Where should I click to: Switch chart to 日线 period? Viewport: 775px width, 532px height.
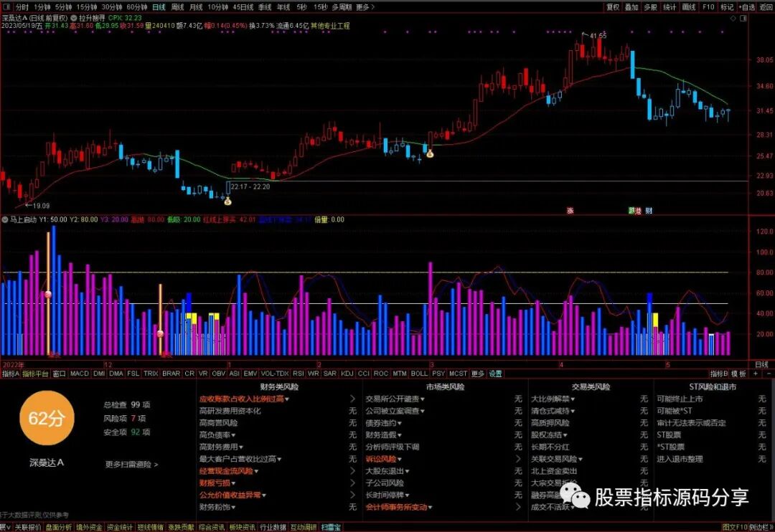(159, 7)
